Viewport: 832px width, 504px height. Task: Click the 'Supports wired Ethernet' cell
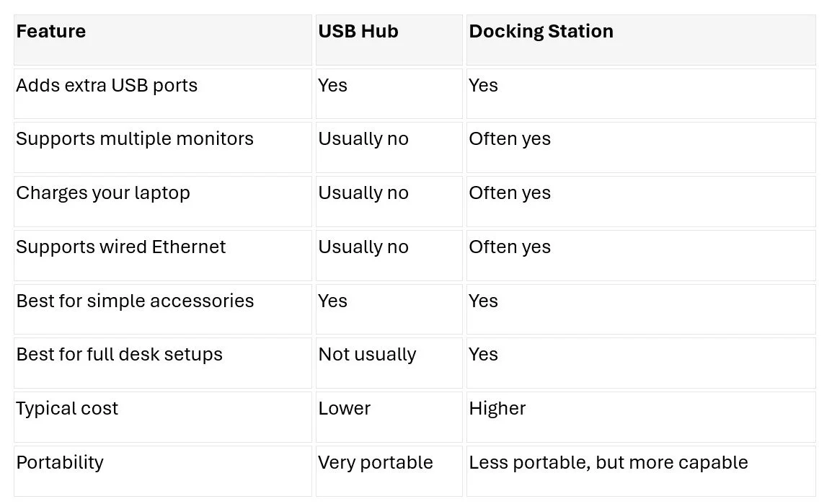click(163, 256)
